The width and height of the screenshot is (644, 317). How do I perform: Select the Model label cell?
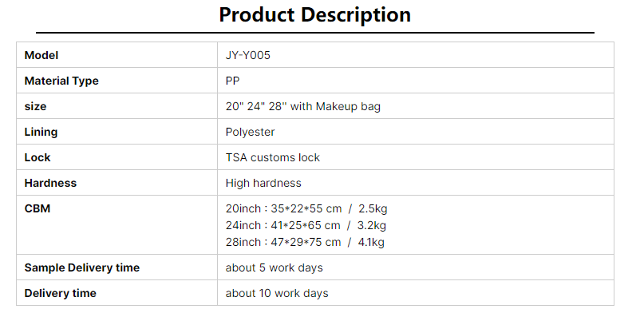tap(117, 54)
